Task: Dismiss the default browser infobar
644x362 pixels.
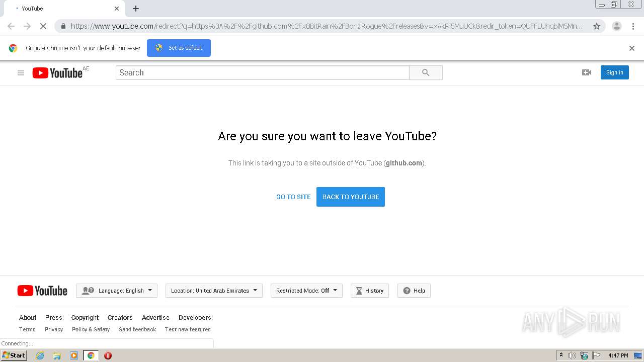Action: click(632, 48)
